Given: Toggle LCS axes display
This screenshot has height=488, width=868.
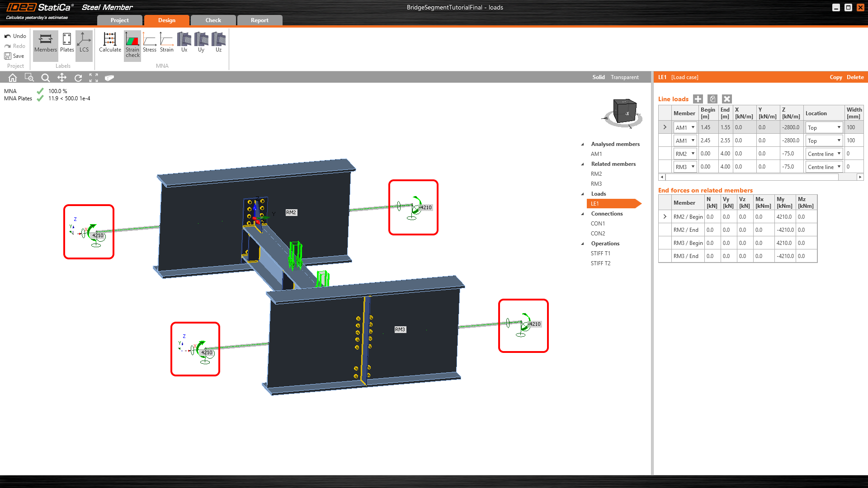Looking at the screenshot, I should [x=84, y=42].
